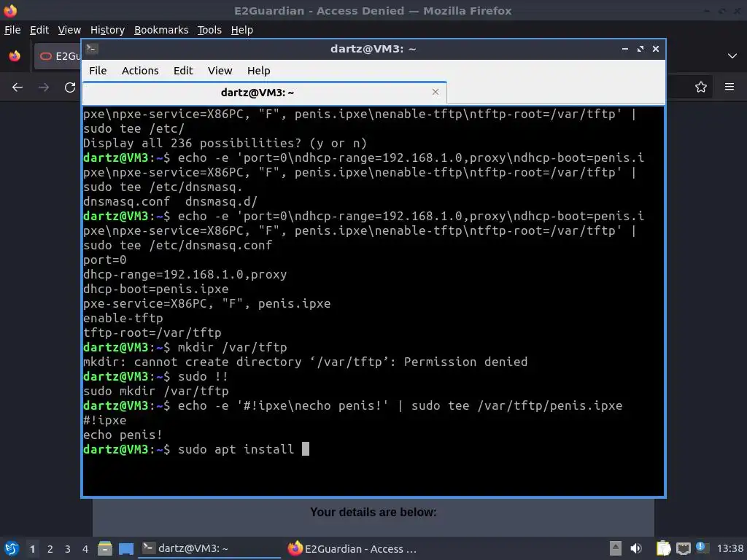Switch to workspace 1
This screenshot has height=560, width=747.
pos(32,549)
